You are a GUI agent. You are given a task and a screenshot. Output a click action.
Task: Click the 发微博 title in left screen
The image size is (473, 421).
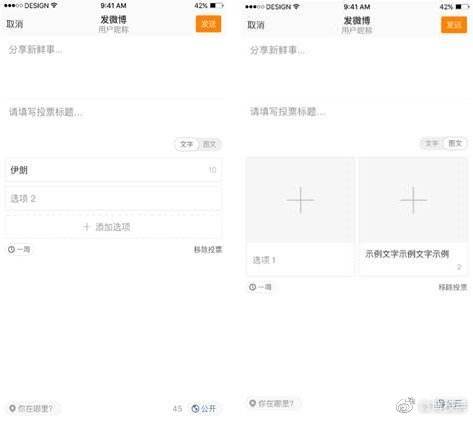113,20
